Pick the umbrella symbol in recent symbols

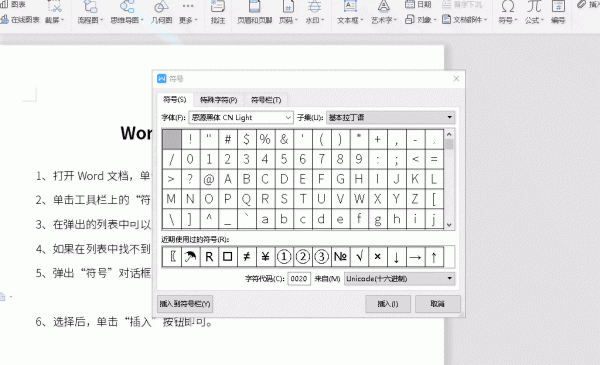[190, 257]
